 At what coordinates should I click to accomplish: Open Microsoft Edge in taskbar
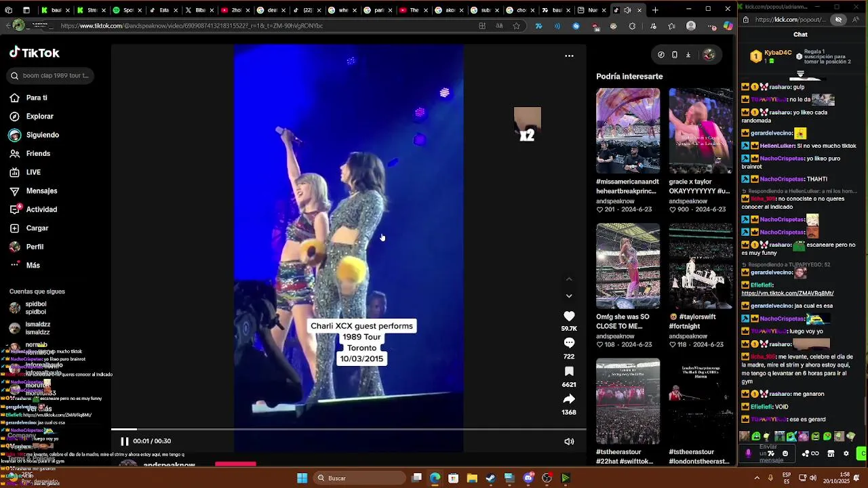(x=435, y=479)
